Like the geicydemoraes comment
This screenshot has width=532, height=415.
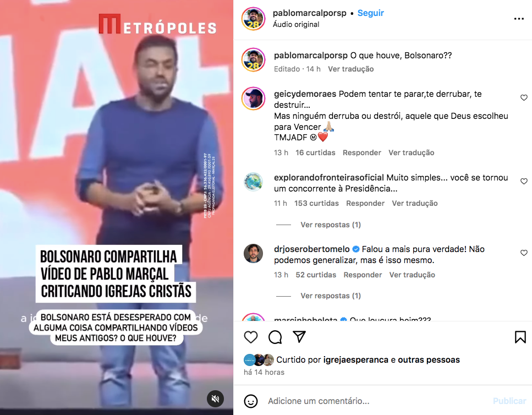(524, 98)
